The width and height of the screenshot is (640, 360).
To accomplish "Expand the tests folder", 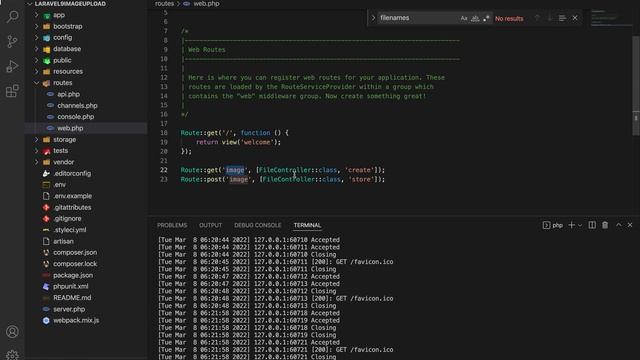I will click(x=36, y=151).
